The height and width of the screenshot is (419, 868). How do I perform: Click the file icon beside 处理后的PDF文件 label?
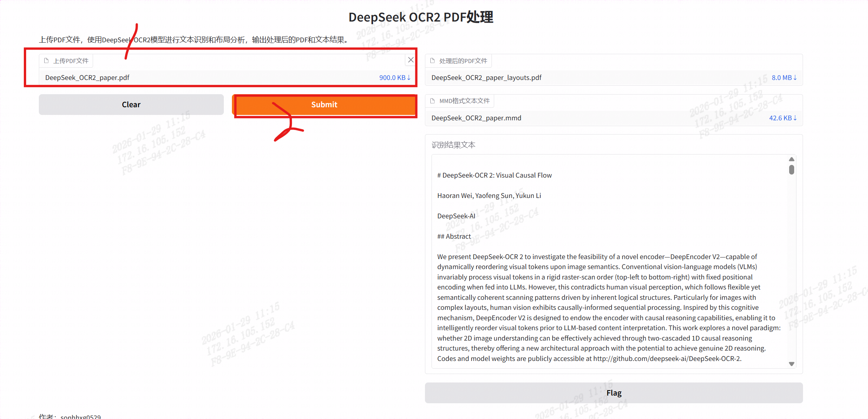point(433,61)
